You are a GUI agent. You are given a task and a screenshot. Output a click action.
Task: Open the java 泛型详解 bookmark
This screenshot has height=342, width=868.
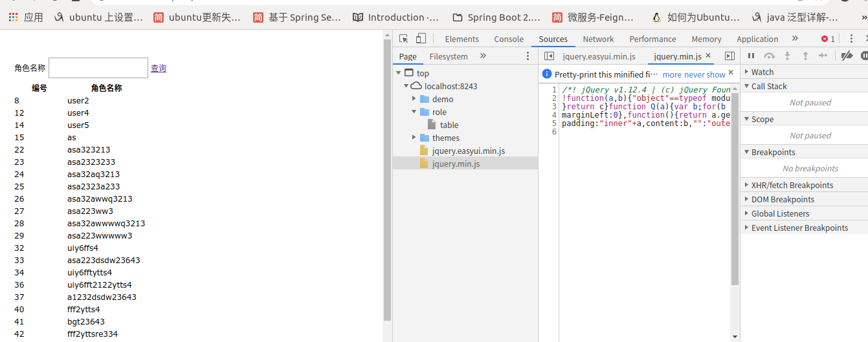pos(795,17)
